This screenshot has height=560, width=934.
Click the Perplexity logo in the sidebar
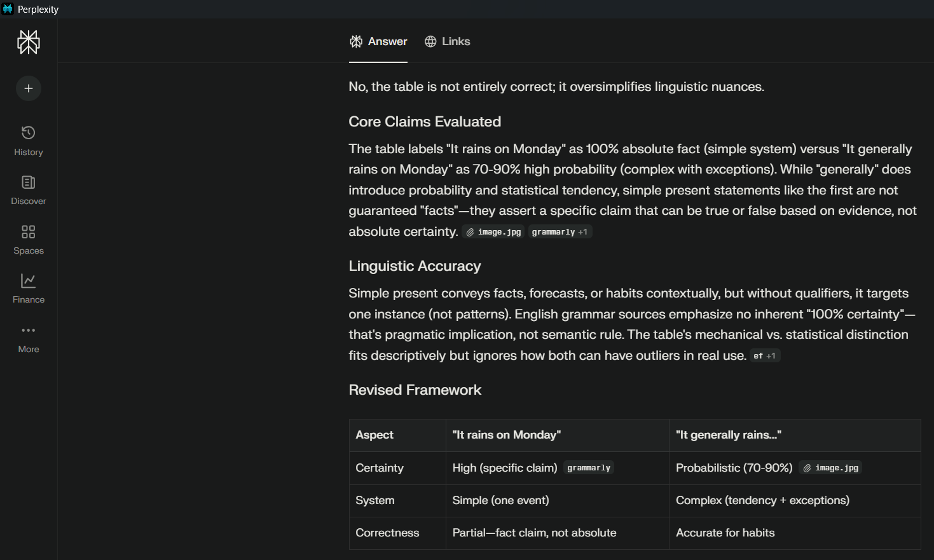click(x=29, y=43)
